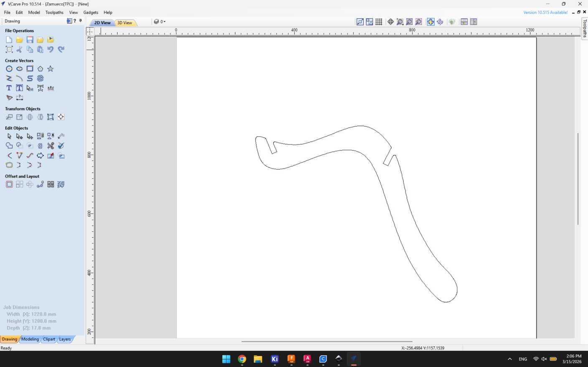The image size is (588, 367).
Task: Tile views horizontally using the toolbar icon
Action: point(464,22)
